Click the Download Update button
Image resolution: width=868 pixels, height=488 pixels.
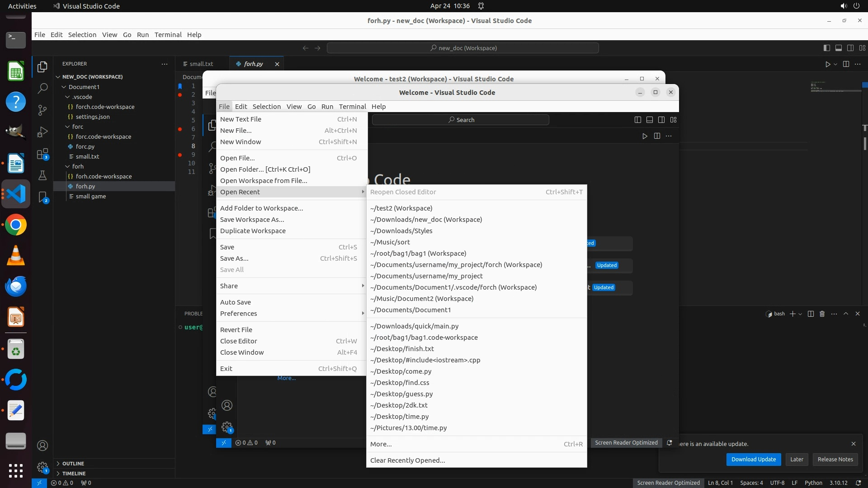click(x=753, y=460)
